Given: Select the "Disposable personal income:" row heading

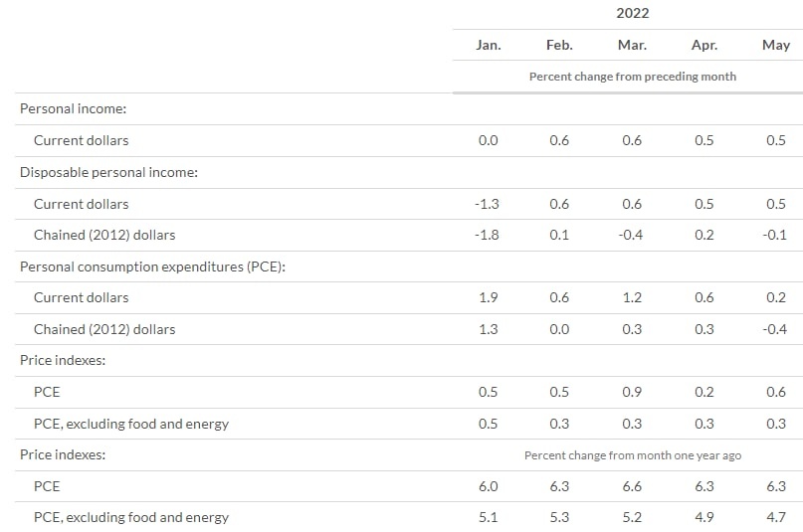Looking at the screenshot, I should [x=109, y=172].
